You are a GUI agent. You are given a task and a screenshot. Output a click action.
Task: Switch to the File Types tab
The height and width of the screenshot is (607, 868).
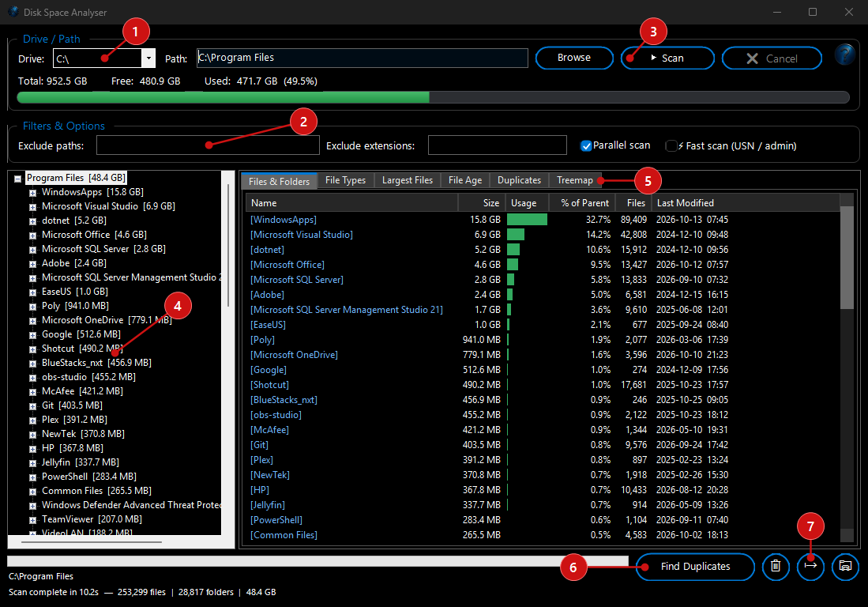click(x=345, y=180)
